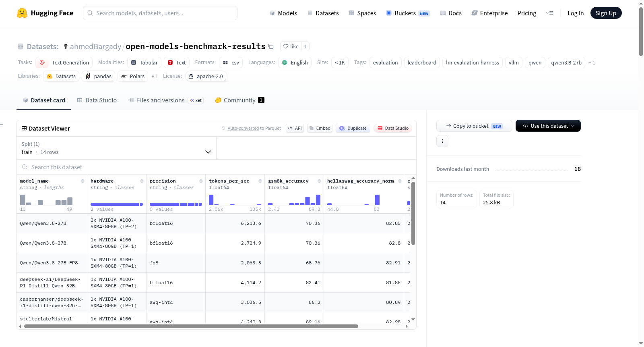Sort the hellaswag_accuracy_norm column

point(400,181)
